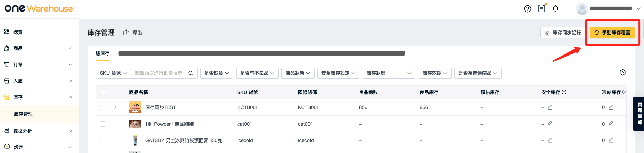644x153 pixels.
Task: Open notifications bell icon
Action: 555,8
